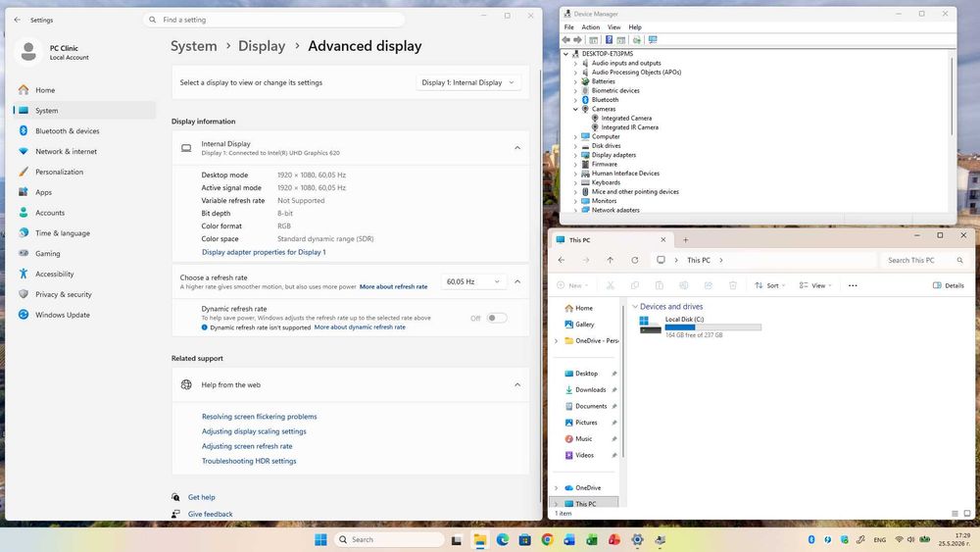Open Device Manager File menu

[568, 27]
